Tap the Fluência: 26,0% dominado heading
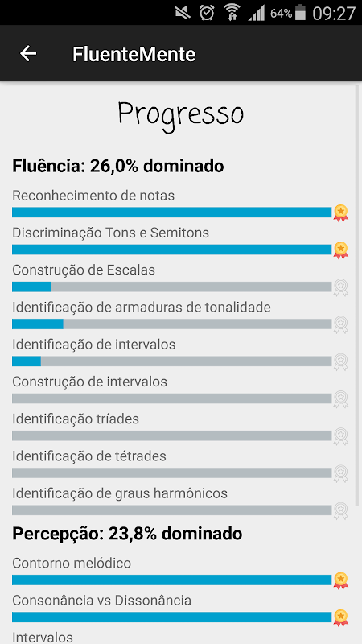The height and width of the screenshot is (644, 362). (x=118, y=167)
